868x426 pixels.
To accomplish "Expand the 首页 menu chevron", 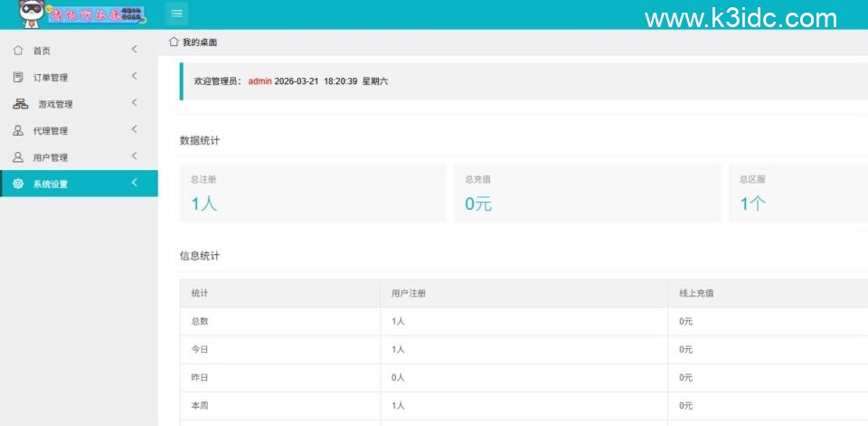I will (x=134, y=50).
